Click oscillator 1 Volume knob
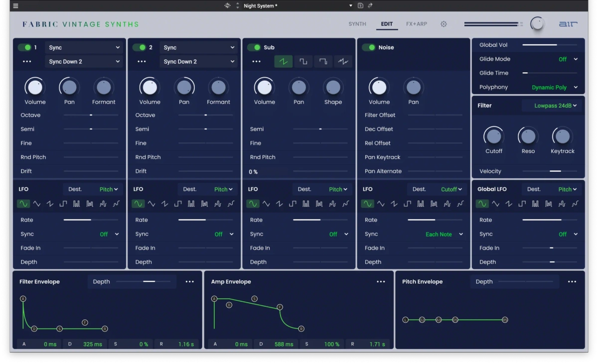The image size is (598, 364). 35,87
